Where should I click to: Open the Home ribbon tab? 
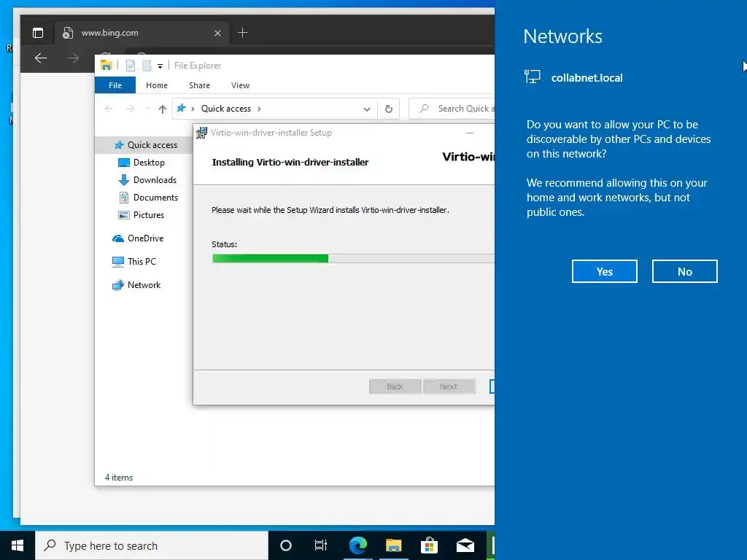tap(157, 85)
